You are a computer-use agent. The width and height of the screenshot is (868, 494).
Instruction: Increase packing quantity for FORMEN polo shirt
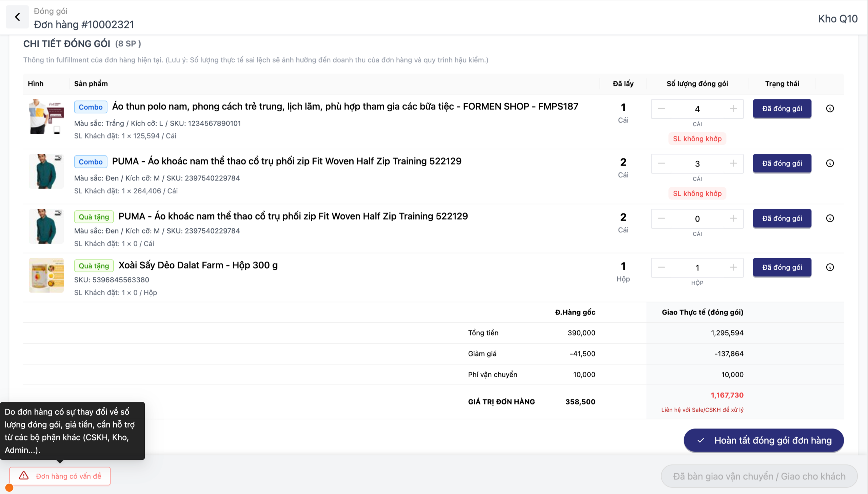click(x=733, y=109)
